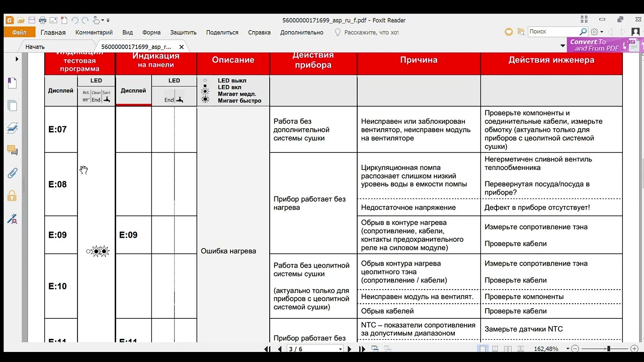Select the Hand tool in quick access toolbar

tap(96, 20)
